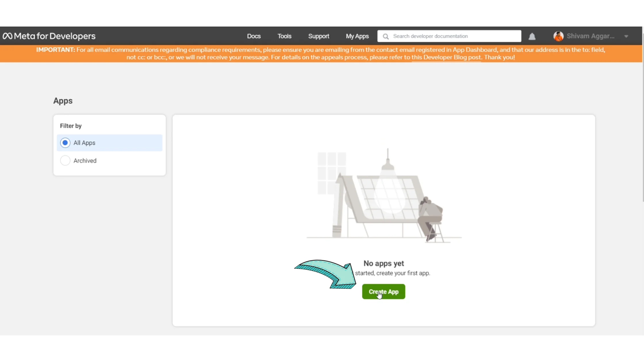This screenshot has height=362, width=644.
Task: Click the Meta infinity logo icon
Action: click(x=7, y=36)
